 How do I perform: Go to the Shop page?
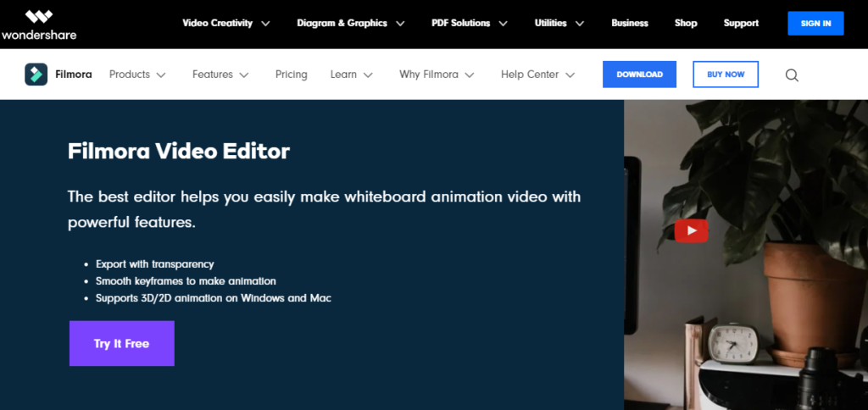coord(686,23)
